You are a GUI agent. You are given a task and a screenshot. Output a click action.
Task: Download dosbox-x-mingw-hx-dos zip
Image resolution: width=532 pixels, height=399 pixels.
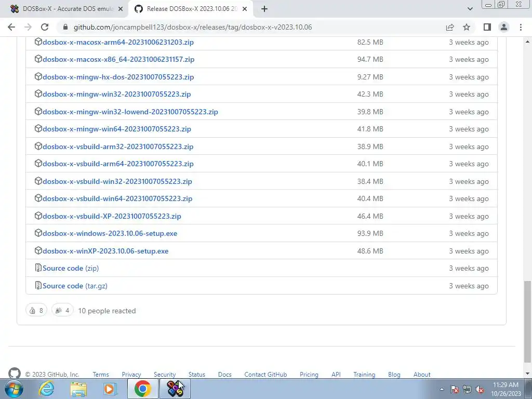tap(118, 77)
